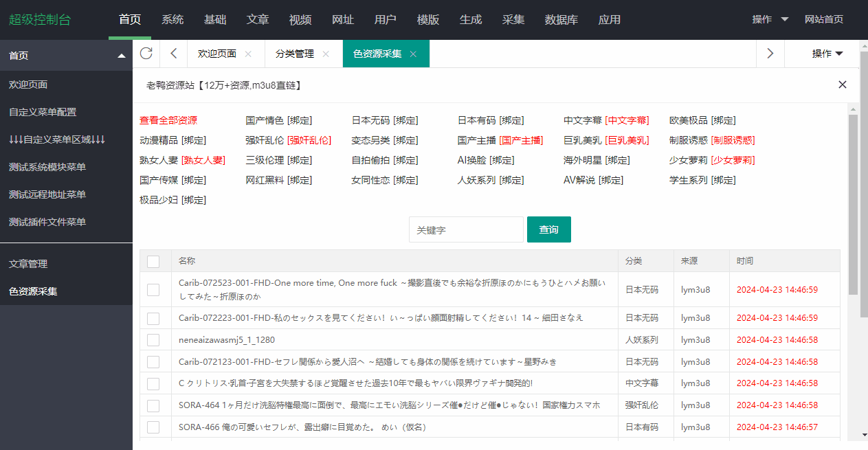The height and width of the screenshot is (450, 868).
Task: Click the 查询 search button
Action: (549, 229)
